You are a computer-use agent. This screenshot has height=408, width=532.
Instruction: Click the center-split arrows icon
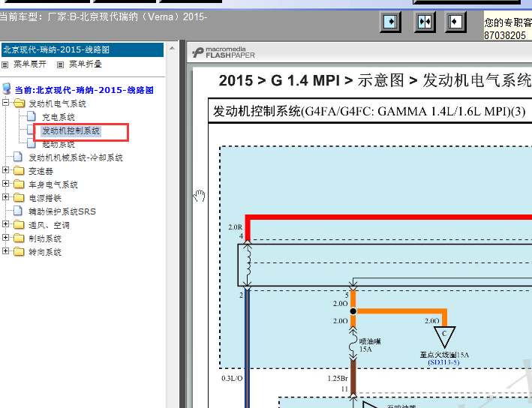pos(425,22)
